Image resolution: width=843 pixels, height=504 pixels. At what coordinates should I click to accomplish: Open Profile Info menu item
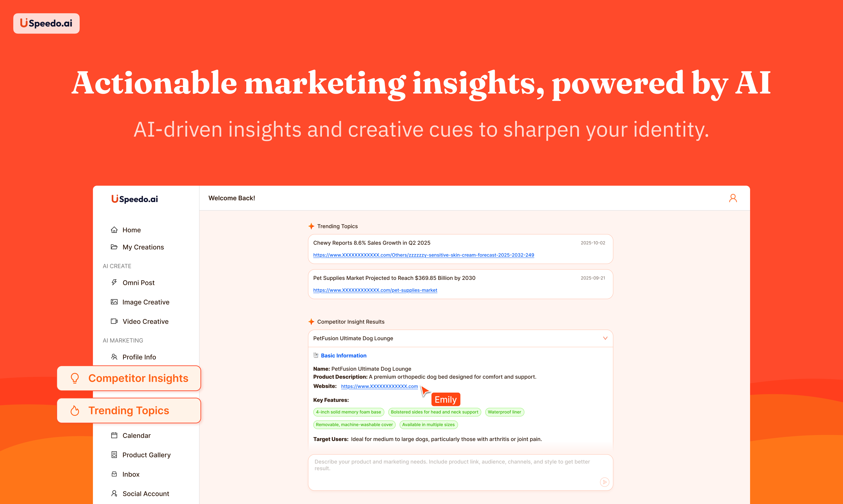click(x=139, y=357)
